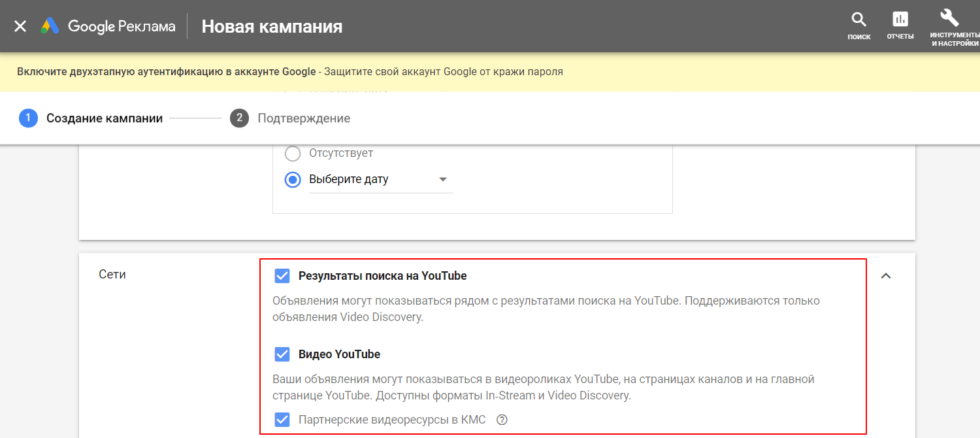The height and width of the screenshot is (438, 980).
Task: Open tools and settings wrench icon
Action: coord(949,18)
